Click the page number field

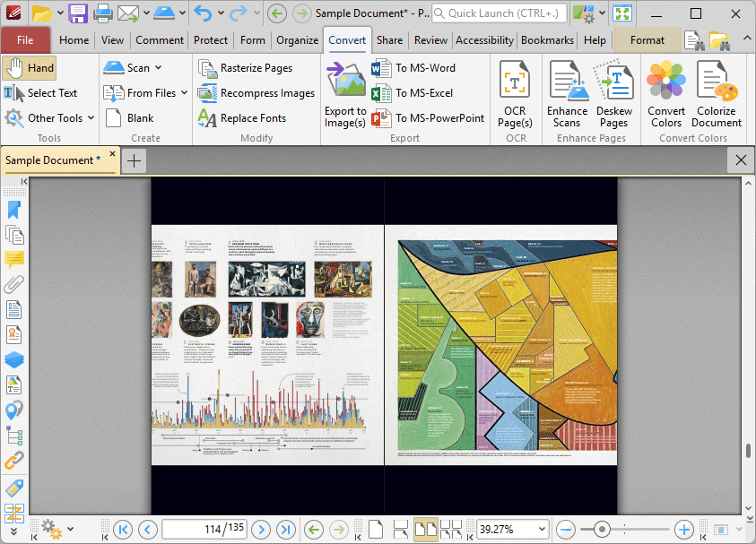204,529
